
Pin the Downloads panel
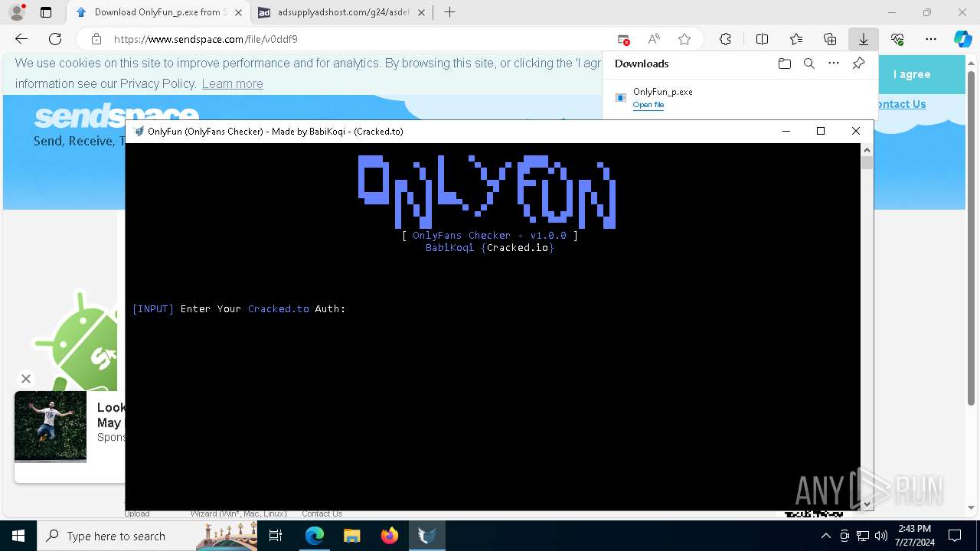click(858, 64)
